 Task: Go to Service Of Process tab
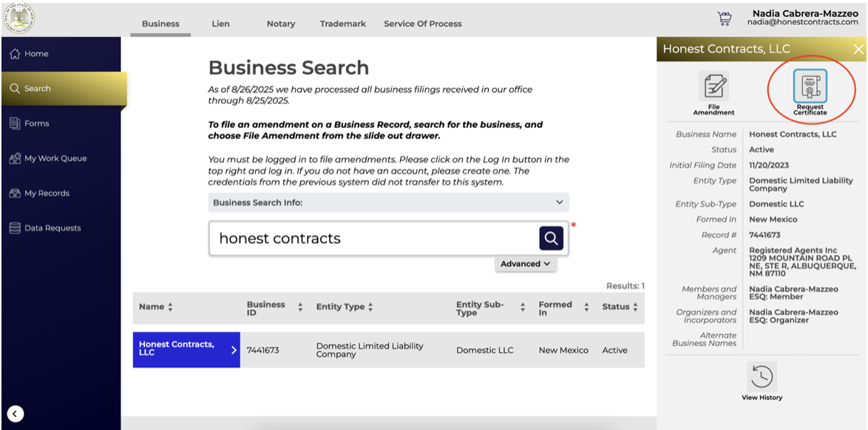point(422,24)
